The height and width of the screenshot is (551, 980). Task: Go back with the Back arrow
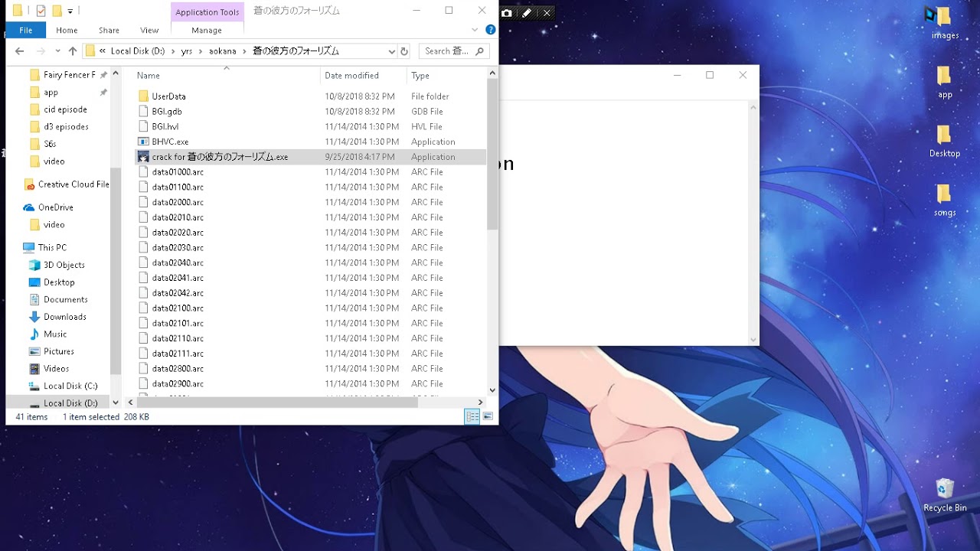click(x=20, y=51)
